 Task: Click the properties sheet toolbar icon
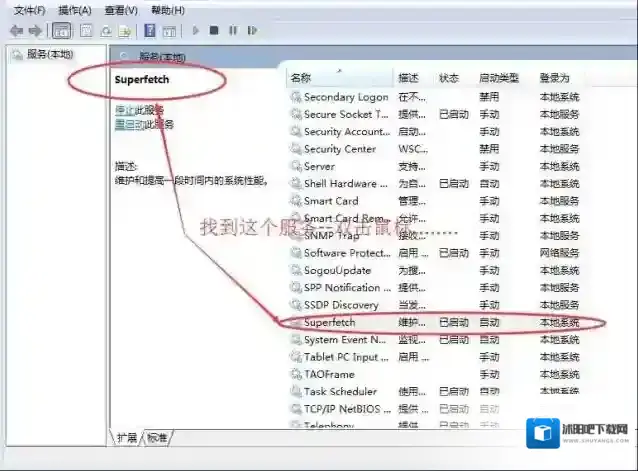pyautogui.click(x=86, y=31)
